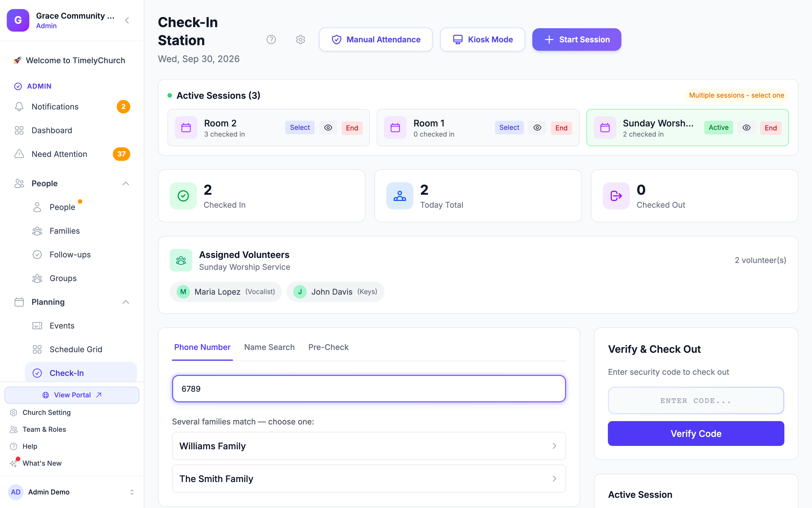Open Check-In in sidebar
This screenshot has width=812, height=508.
(x=81, y=373)
